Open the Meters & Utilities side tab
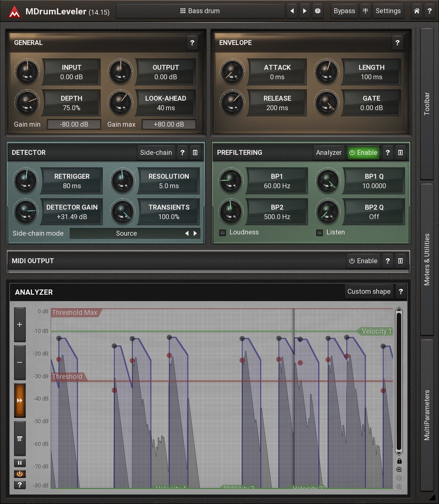439x504 pixels. [427, 259]
